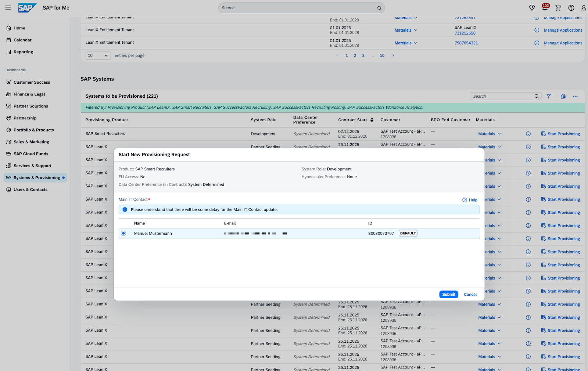Click info icon for SAP Smart Recruiters row
This screenshot has height=371, width=588.
click(528, 134)
